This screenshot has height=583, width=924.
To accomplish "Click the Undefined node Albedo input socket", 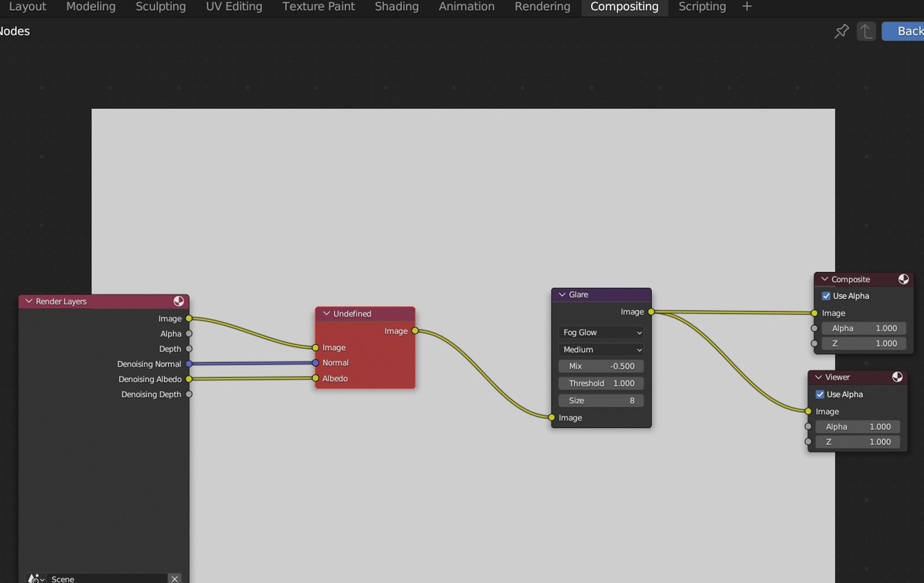I will click(315, 378).
